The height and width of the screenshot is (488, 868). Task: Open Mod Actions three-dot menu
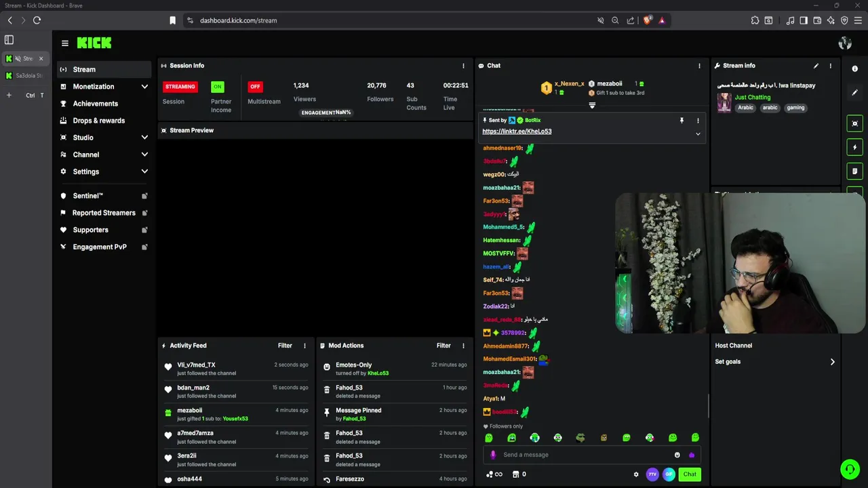(464, 346)
